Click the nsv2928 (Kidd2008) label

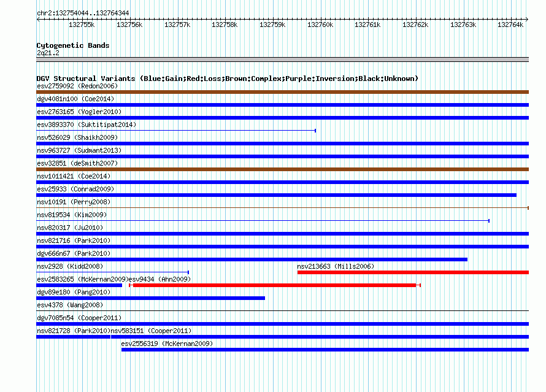tap(70, 266)
